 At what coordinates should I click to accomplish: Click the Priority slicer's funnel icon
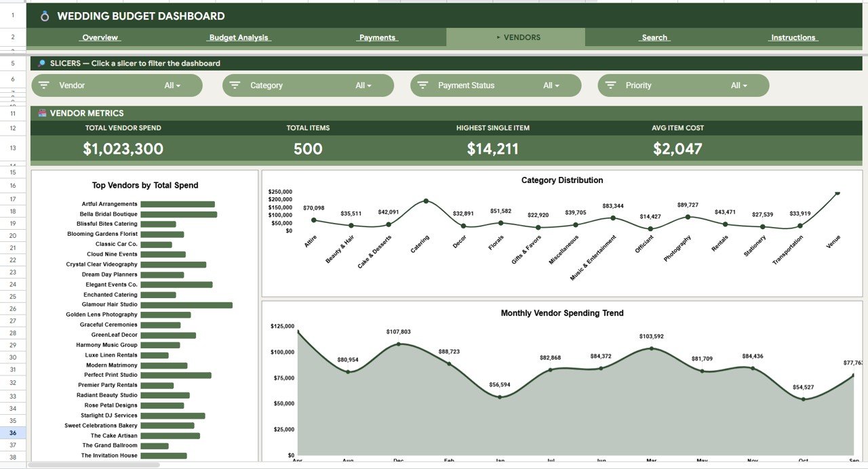(x=610, y=85)
